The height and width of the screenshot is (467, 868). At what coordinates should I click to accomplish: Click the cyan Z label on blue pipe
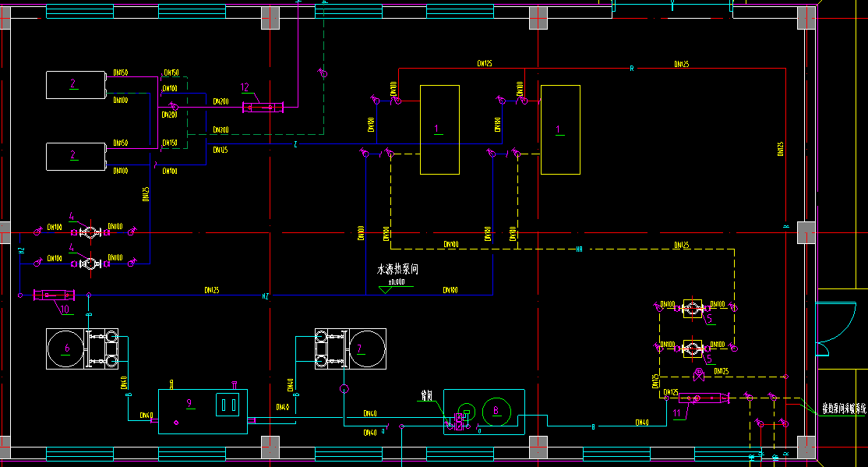(295, 144)
